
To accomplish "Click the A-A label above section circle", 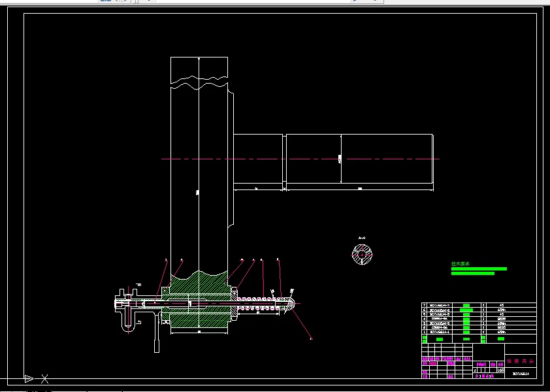I will pos(362,238).
